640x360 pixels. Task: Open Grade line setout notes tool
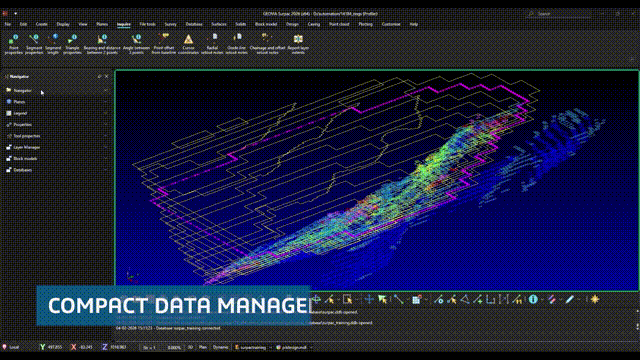pos(236,44)
